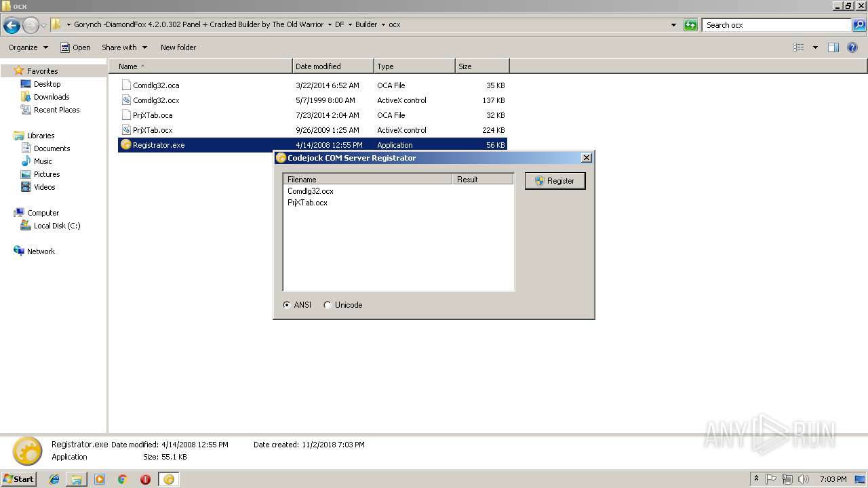Open Desktop in navigation pane
The width and height of the screenshot is (868, 488).
(47, 84)
